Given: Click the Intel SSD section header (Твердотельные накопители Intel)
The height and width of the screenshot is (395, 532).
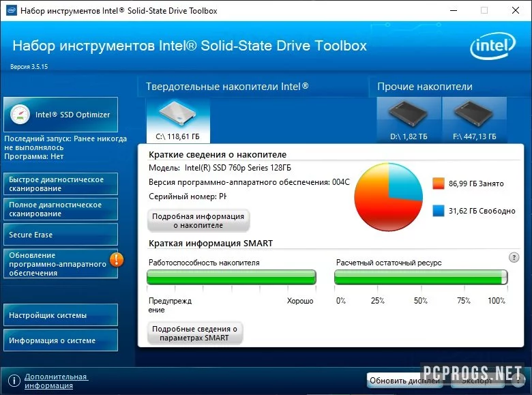Looking at the screenshot, I should click(x=227, y=87).
